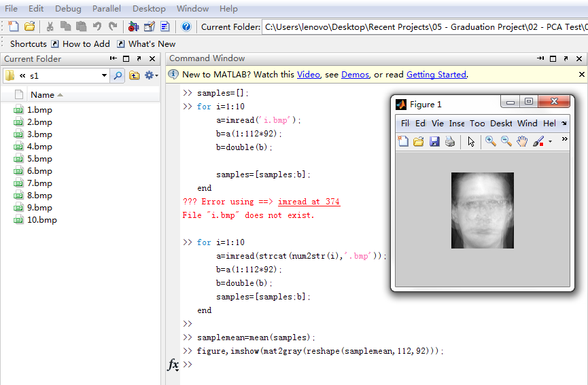Viewport: 588px width, 385px height.
Task: Click the Open file icon in MATLAB toolbar
Action: 30,26
